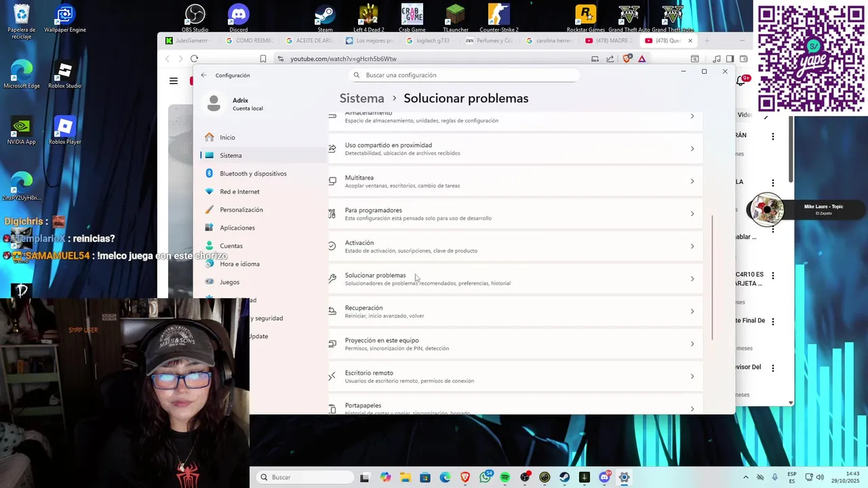Open the Roblox Studio desktop shortcut
This screenshot has width=868, height=488.
(65, 75)
